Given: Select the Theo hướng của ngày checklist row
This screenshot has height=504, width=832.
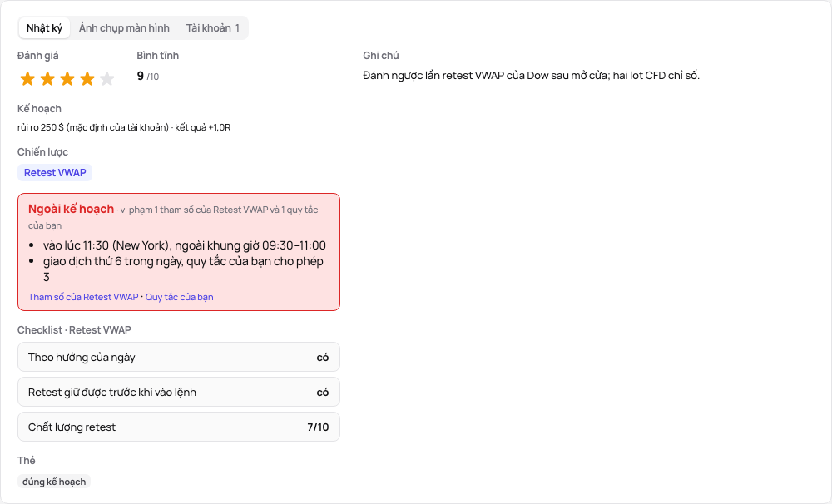Looking at the screenshot, I should 179,357.
